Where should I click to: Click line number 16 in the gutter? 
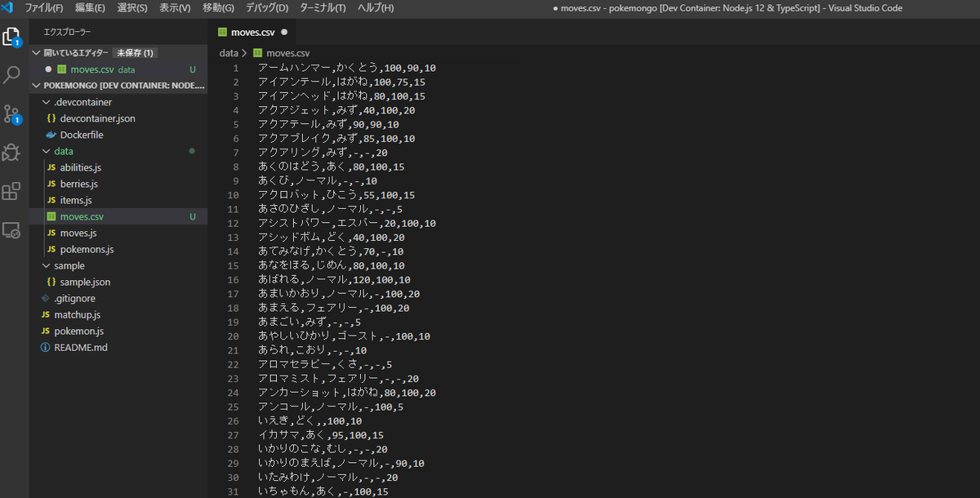[234, 280]
